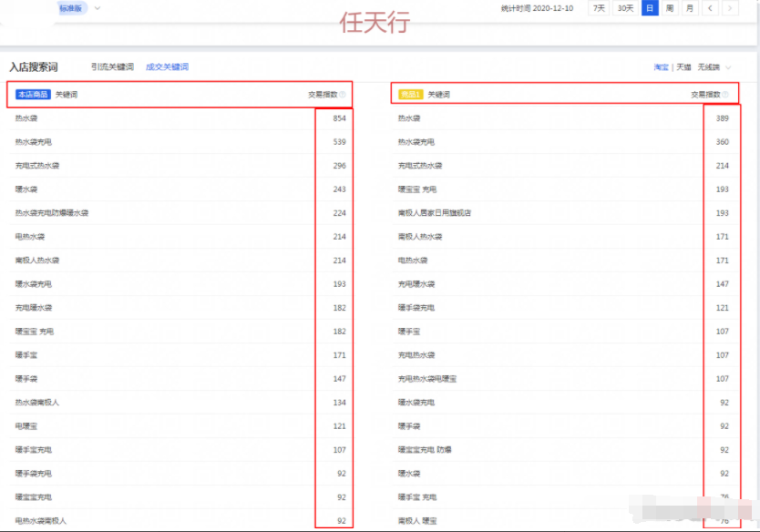Click the 296 交易指数 value
The height and width of the screenshot is (532, 760).
coord(339,166)
